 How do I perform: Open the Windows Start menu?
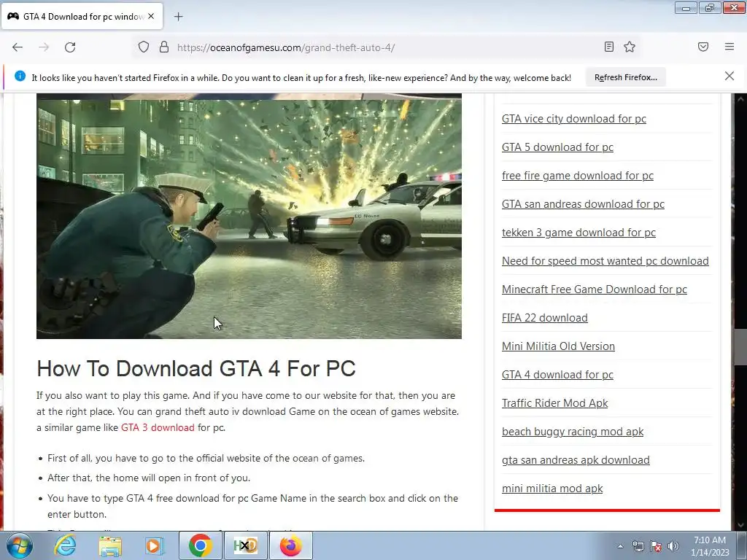20,545
